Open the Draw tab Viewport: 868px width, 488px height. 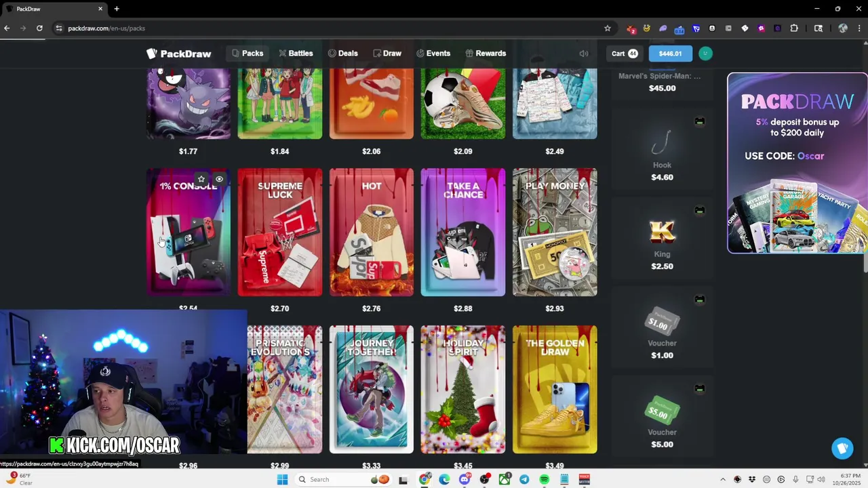coord(387,54)
